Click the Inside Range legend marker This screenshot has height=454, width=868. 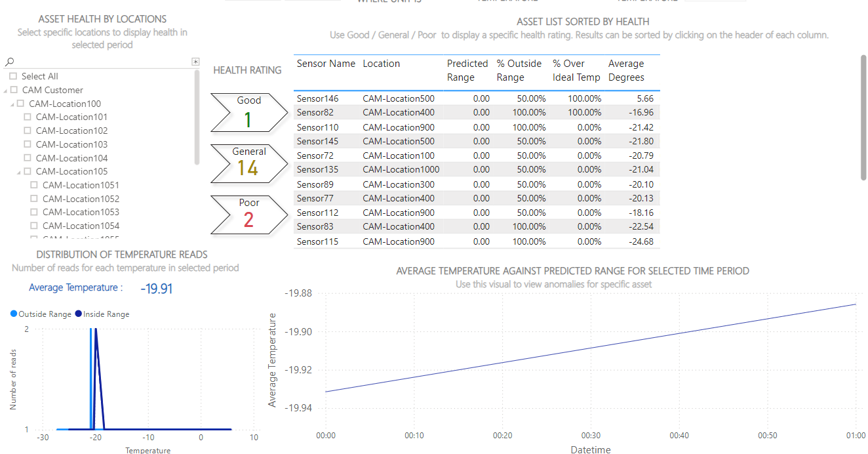[x=78, y=314]
